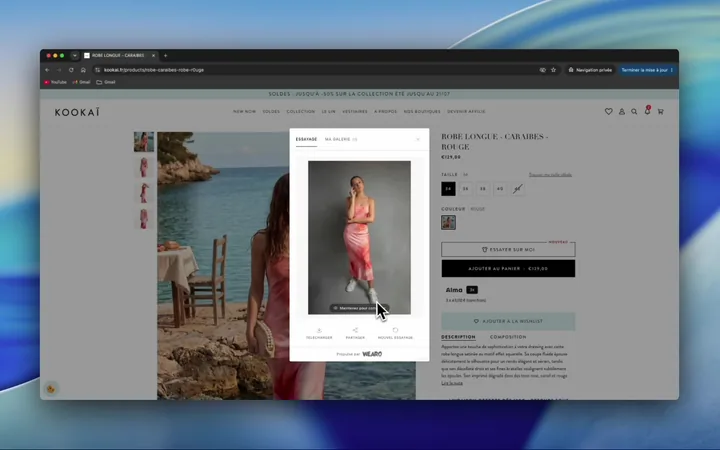
Task: Open the Description tab
Action: point(458,337)
